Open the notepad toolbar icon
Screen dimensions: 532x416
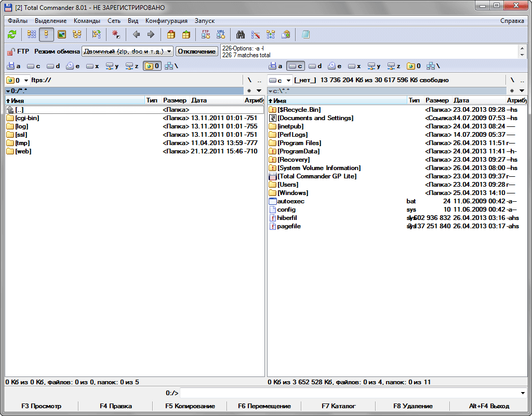(x=305, y=34)
